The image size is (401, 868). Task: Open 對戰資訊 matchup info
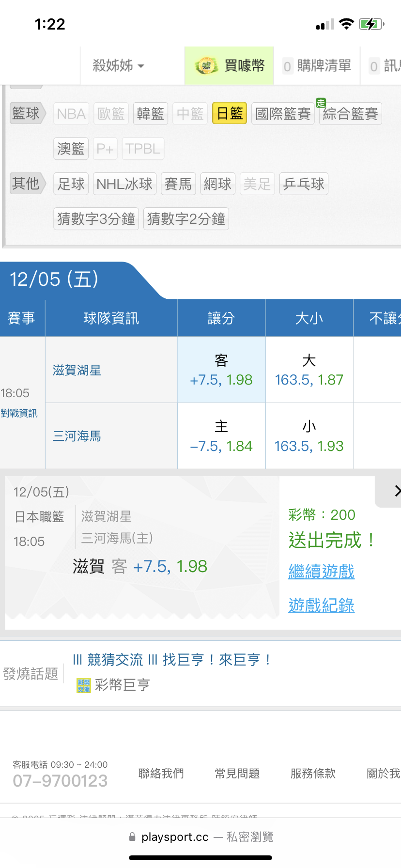pyautogui.click(x=19, y=413)
